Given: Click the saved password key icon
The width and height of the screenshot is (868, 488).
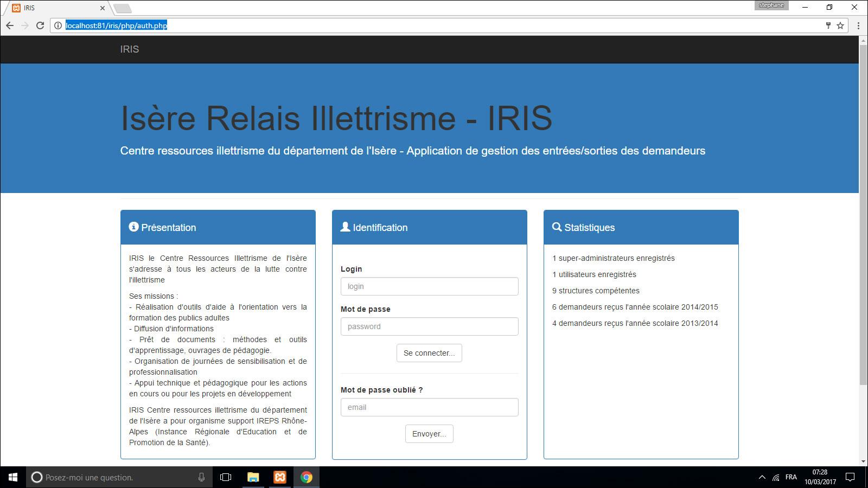Looking at the screenshot, I should pyautogui.click(x=828, y=25).
